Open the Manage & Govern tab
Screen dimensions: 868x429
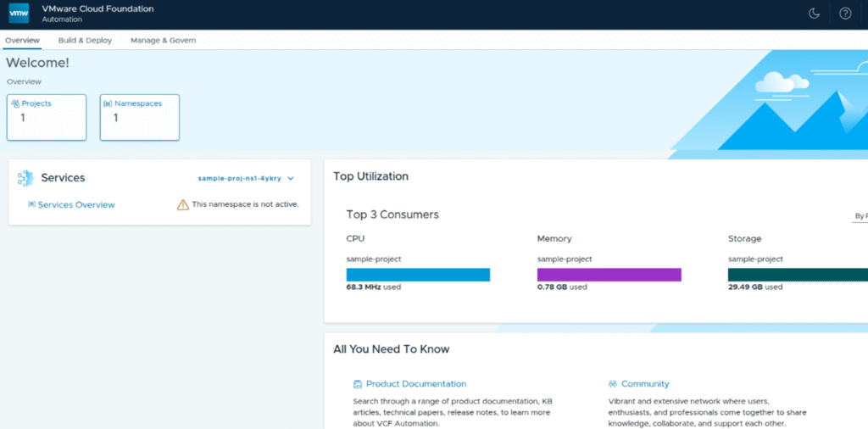pyautogui.click(x=163, y=40)
